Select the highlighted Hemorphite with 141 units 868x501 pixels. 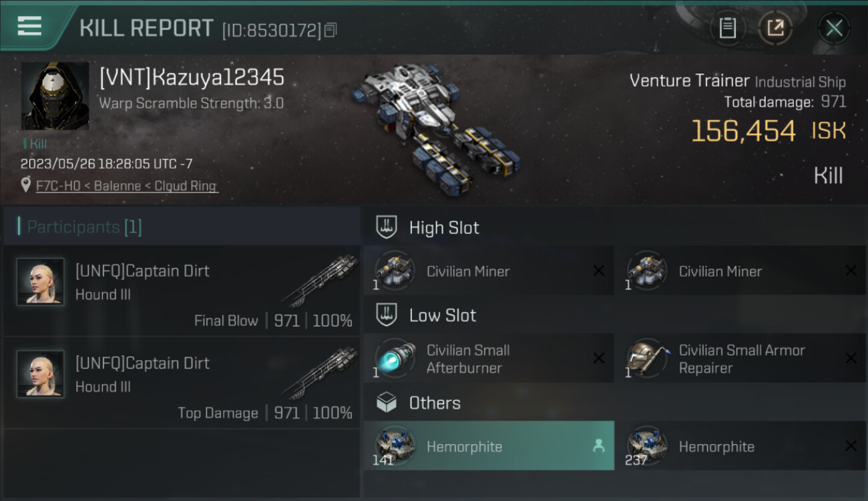(488, 446)
